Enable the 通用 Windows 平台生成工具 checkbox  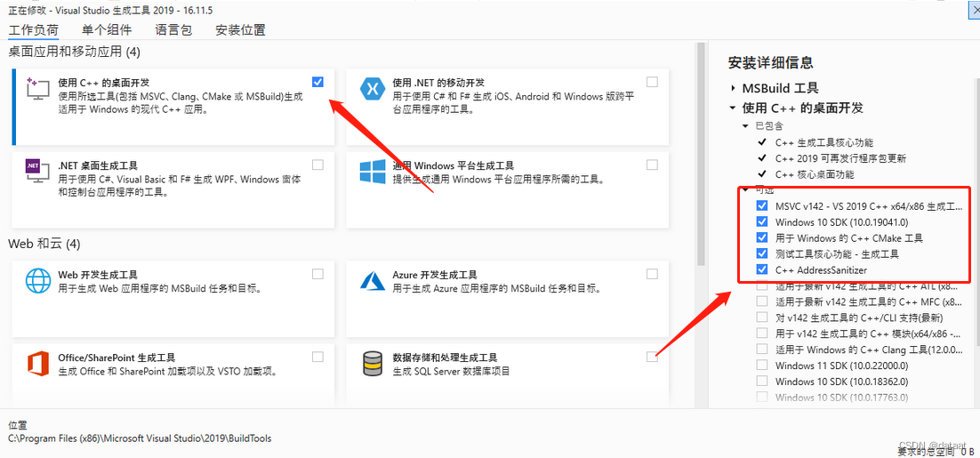[x=652, y=165]
